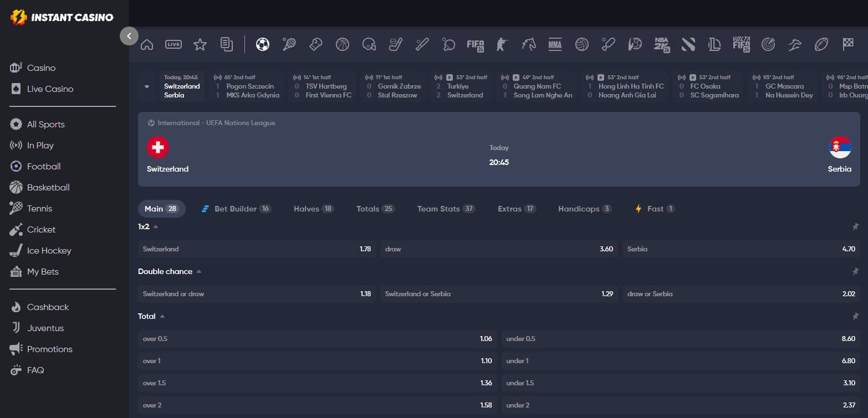The width and height of the screenshot is (868, 418).
Task: Select the rugby ball icon
Action: click(x=821, y=44)
